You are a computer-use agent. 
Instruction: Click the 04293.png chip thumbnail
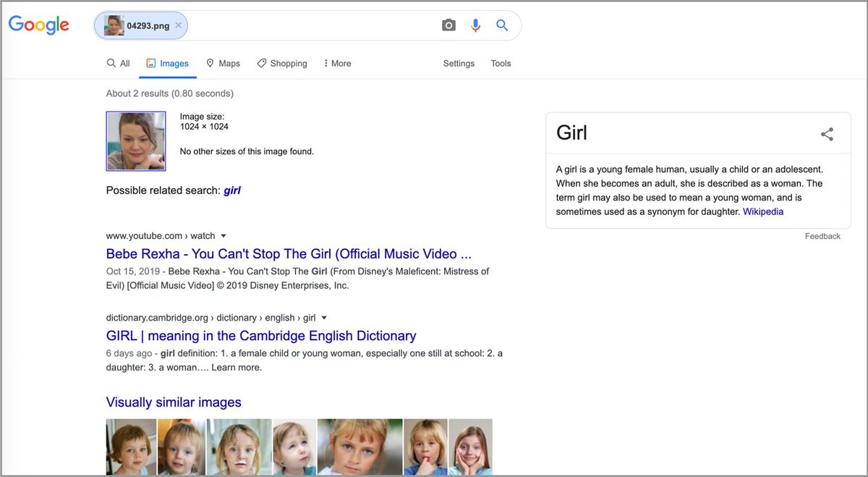pos(114,25)
